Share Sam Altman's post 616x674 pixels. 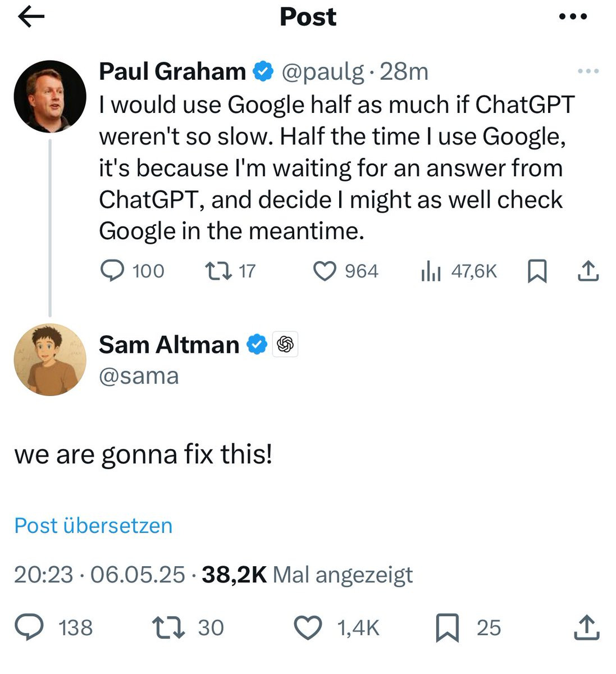[587, 627]
